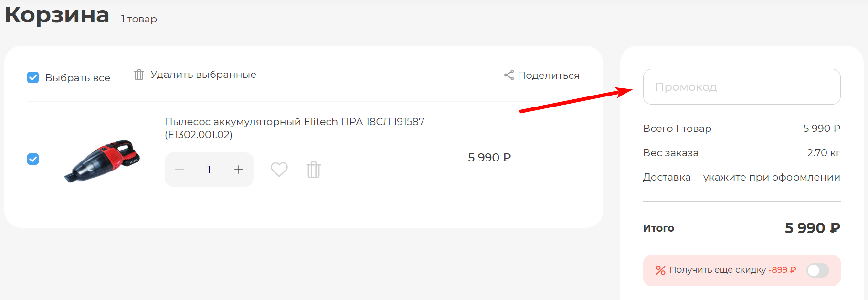Click the trash icon to delete selected items
This screenshot has height=300, width=868.
coord(139,75)
